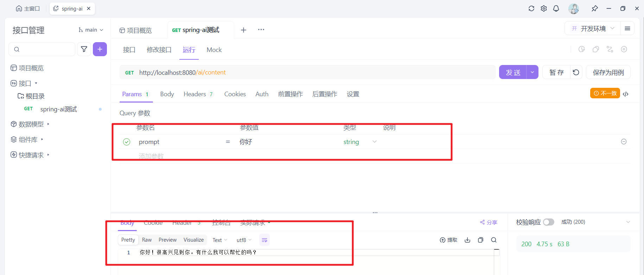This screenshot has height=275, width=644.
Task: Open the main branch selector
Action: pos(91,30)
